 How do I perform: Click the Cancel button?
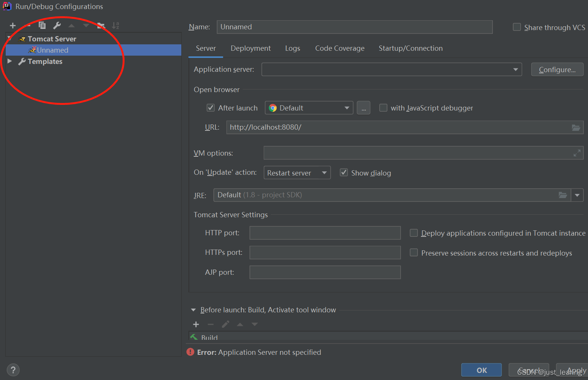529,370
